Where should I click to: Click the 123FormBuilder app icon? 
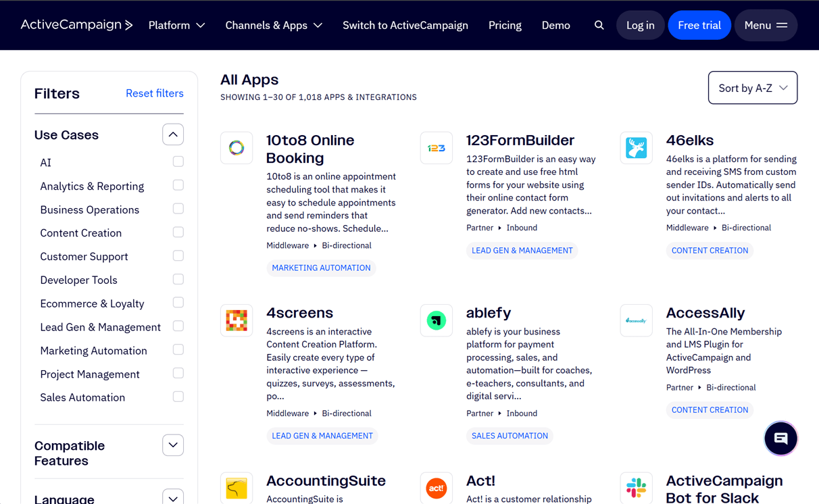pyautogui.click(x=437, y=148)
